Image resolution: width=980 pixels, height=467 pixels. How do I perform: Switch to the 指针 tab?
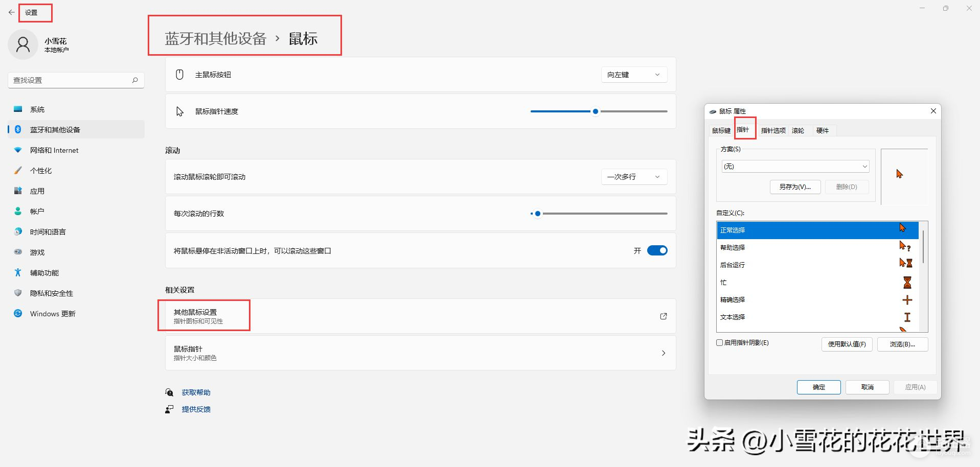pos(743,130)
